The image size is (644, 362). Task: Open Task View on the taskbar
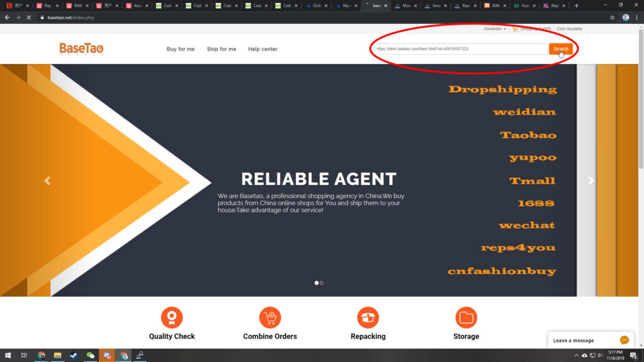pyautogui.click(x=24, y=356)
